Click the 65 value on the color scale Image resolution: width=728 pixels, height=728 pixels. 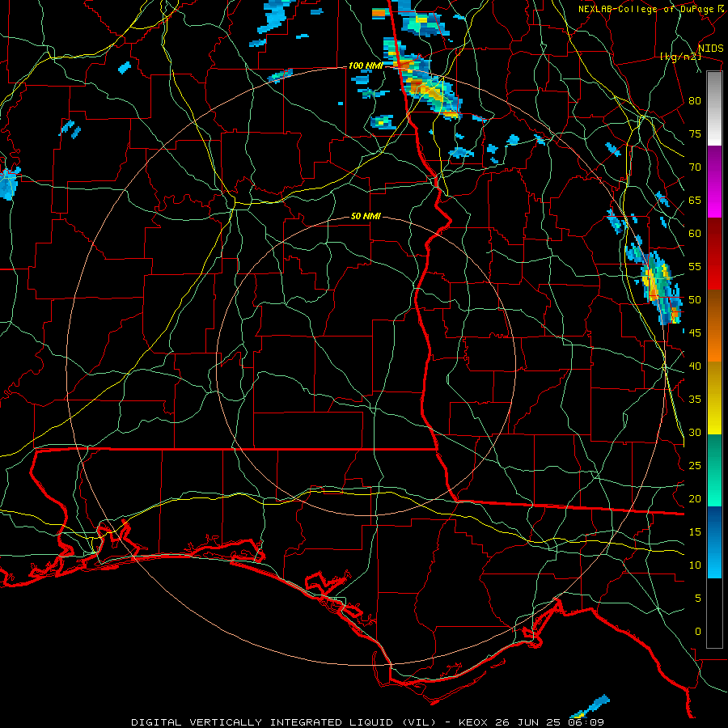(x=695, y=200)
